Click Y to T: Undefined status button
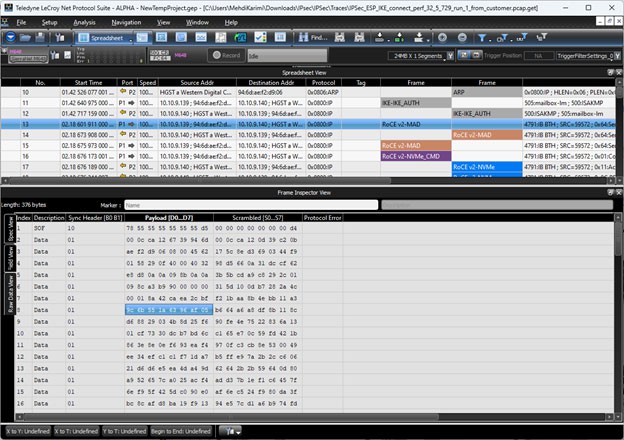Image resolution: width=624 pixels, height=440 pixels. (x=125, y=431)
